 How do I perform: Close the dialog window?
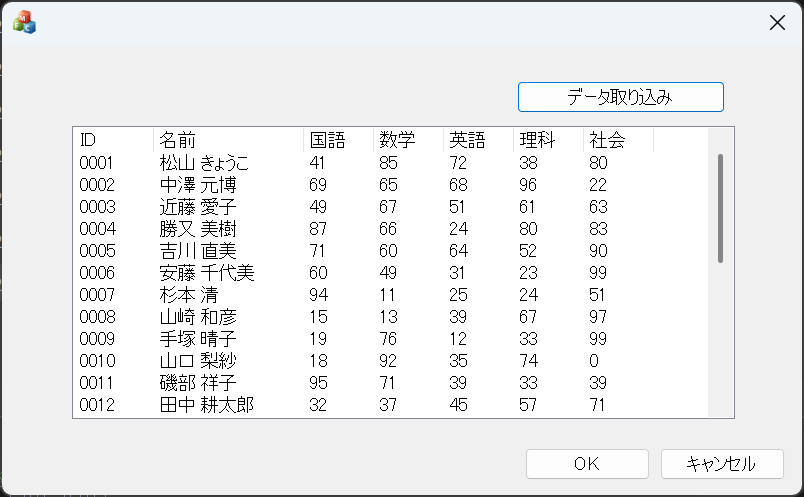[x=777, y=23]
